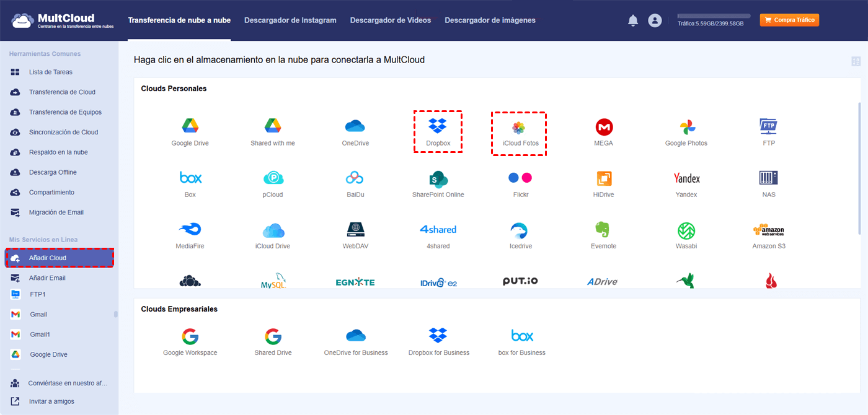The height and width of the screenshot is (415, 868).
Task: Select the FTP storage icon
Action: (x=769, y=126)
